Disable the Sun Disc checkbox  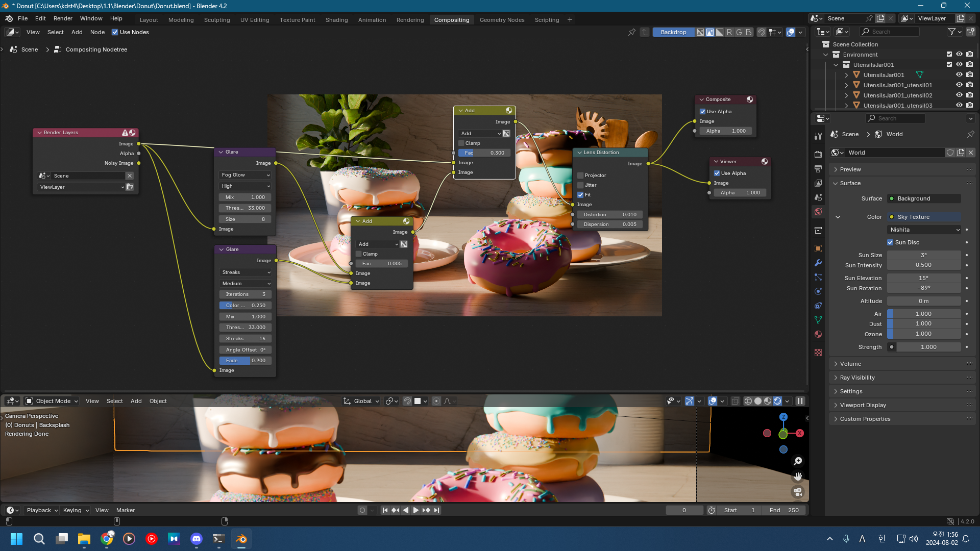coord(890,242)
